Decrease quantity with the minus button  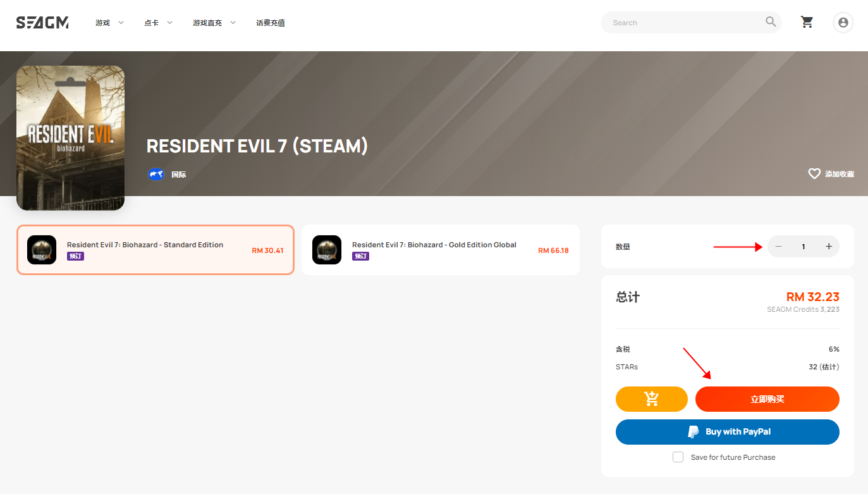[x=778, y=247]
